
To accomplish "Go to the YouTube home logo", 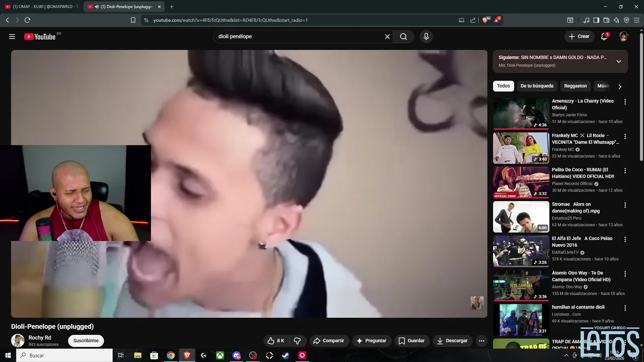I will click(x=40, y=36).
